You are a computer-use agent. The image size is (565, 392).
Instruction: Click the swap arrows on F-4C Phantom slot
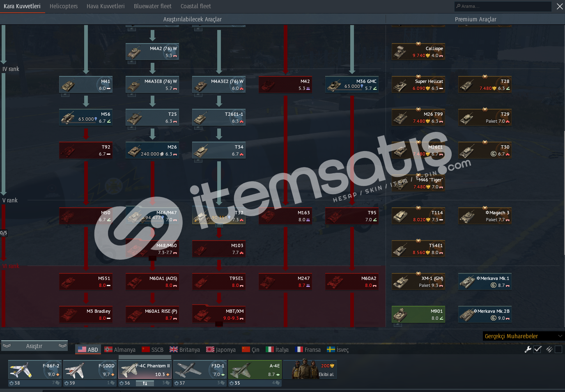[145, 383]
